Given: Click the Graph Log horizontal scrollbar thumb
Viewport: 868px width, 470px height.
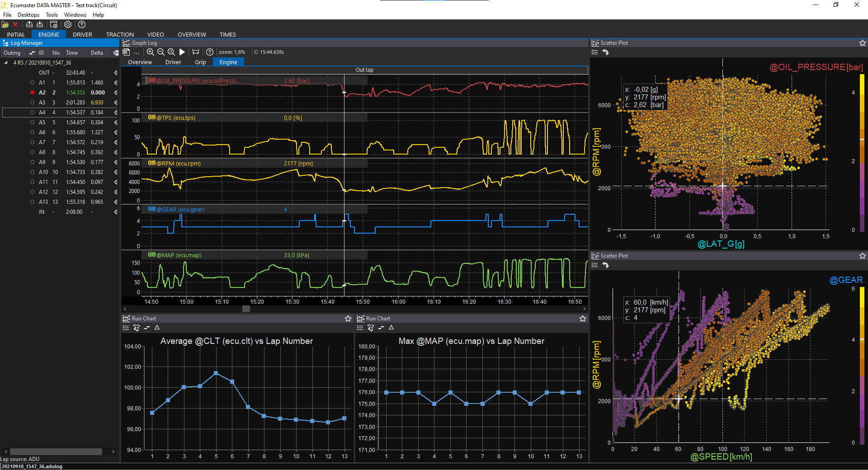Looking at the screenshot, I should [x=246, y=309].
